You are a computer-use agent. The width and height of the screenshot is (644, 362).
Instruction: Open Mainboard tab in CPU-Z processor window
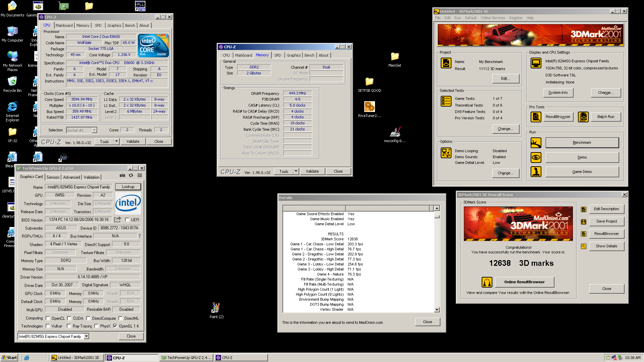[64, 25]
